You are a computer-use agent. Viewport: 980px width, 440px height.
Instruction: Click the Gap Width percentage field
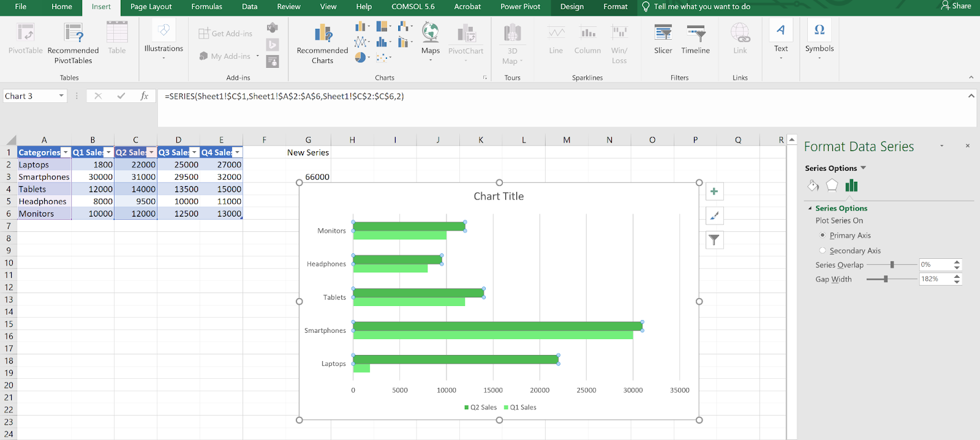click(935, 279)
